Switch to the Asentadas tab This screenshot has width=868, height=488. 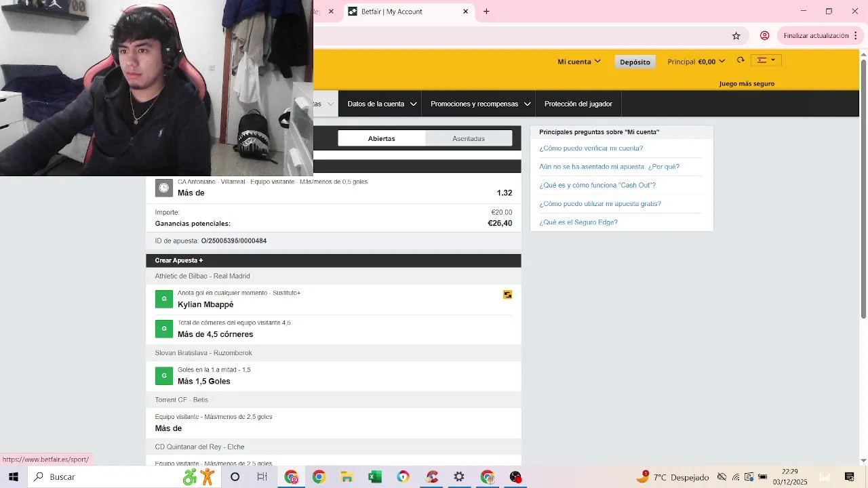(469, 138)
